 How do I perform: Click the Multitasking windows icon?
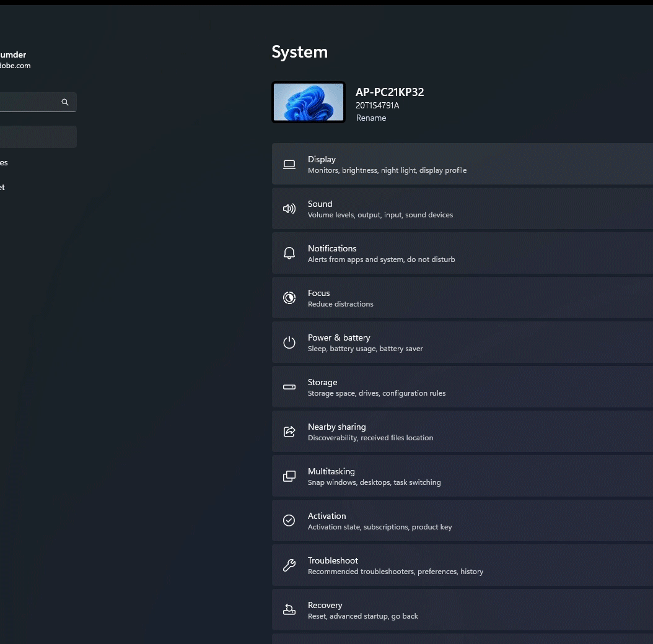tap(289, 476)
